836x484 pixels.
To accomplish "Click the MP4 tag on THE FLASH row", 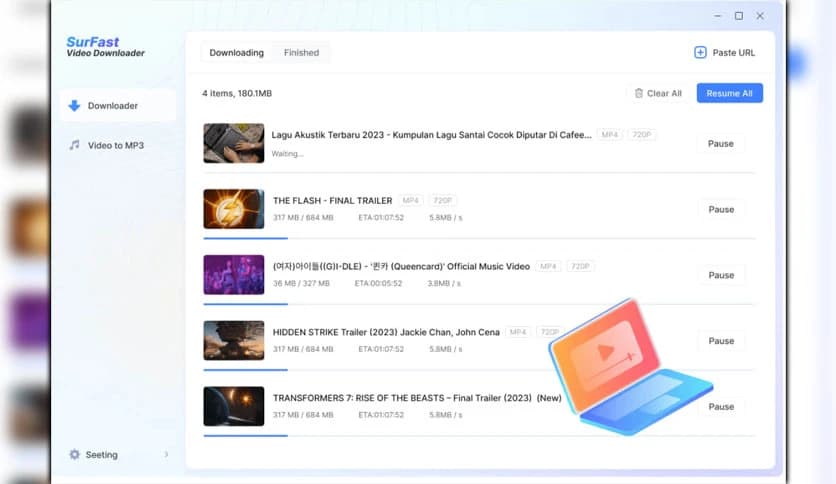I will 411,200.
